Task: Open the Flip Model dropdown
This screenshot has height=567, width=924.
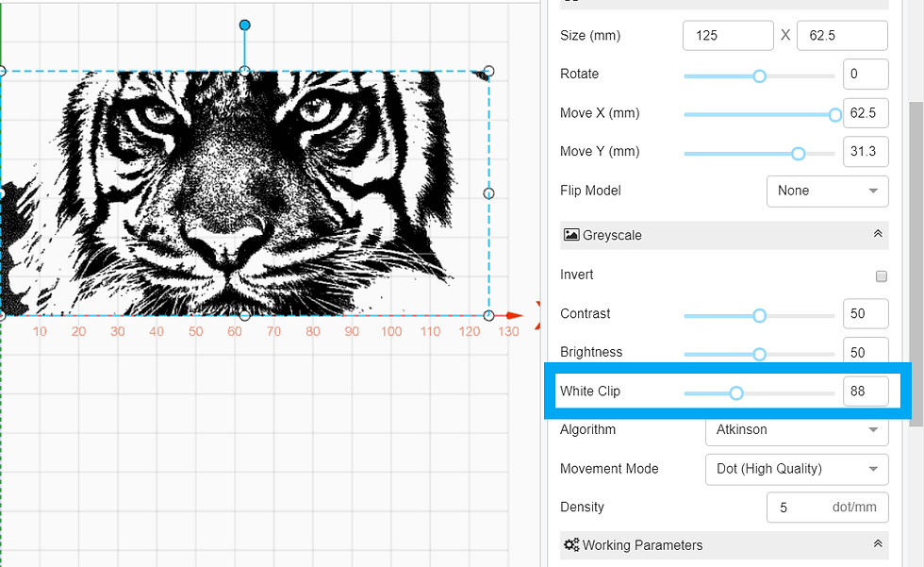Action: [x=828, y=191]
